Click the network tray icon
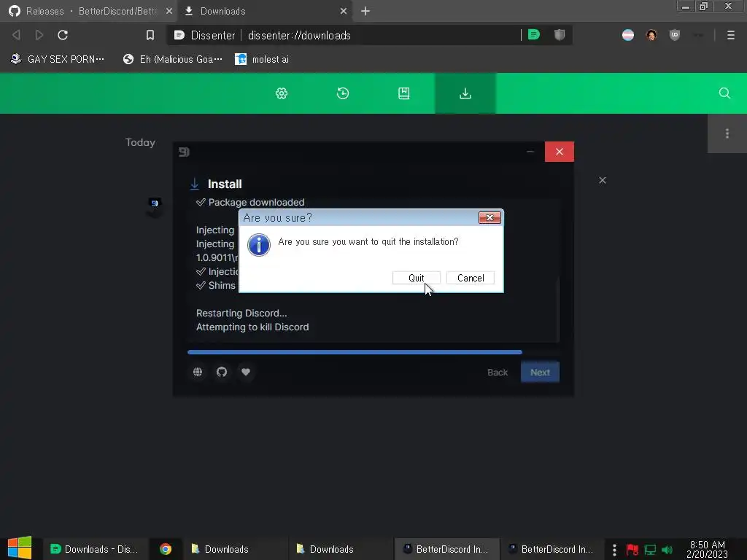The image size is (747, 560). pos(650,550)
